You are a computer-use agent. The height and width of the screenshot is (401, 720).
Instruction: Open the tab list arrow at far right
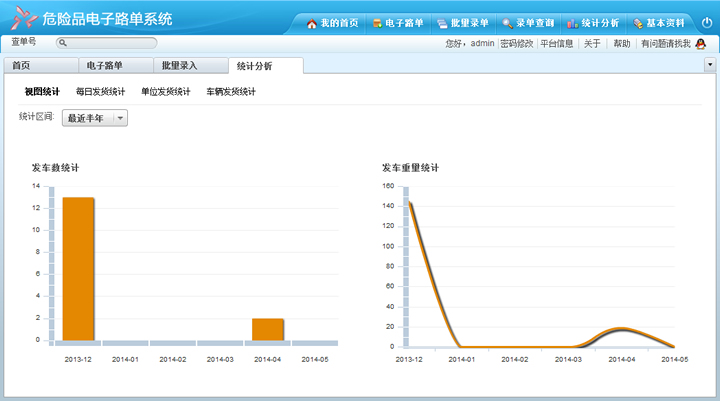709,65
